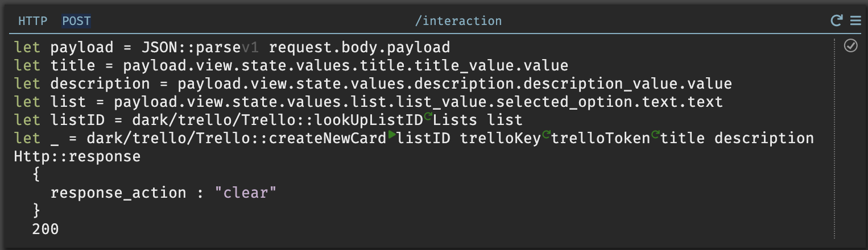Click the Http::response function

77,157
